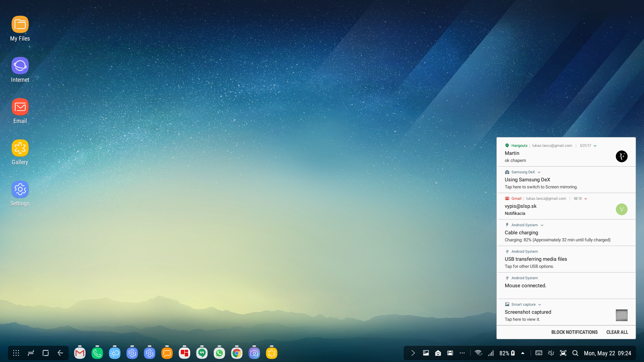Image resolution: width=644 pixels, height=362 pixels.
Task: Click the Gmail notification tray icon
Action: tap(450, 353)
